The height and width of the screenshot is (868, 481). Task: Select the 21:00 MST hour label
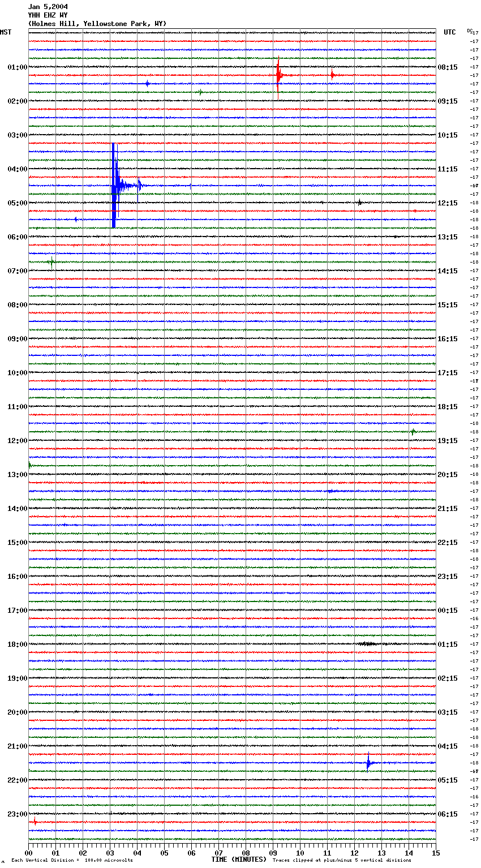click(x=18, y=746)
